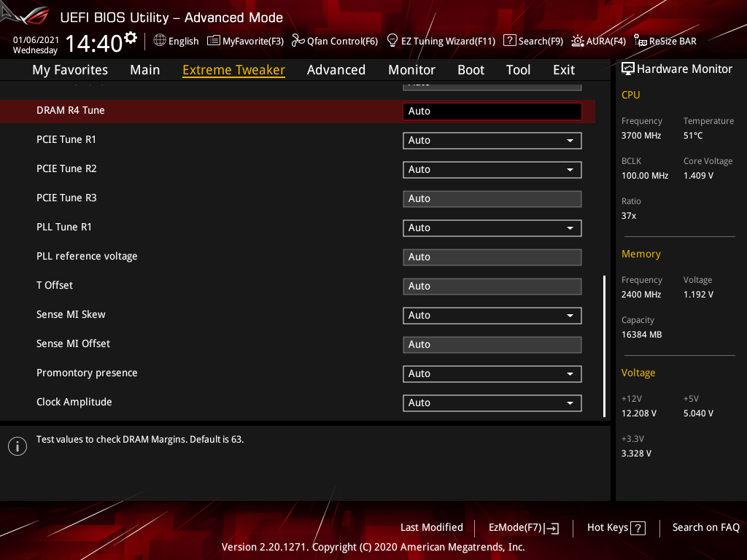Click the T Offset value field
Image resolution: width=747 pixels, height=560 pixels.
[492, 286]
